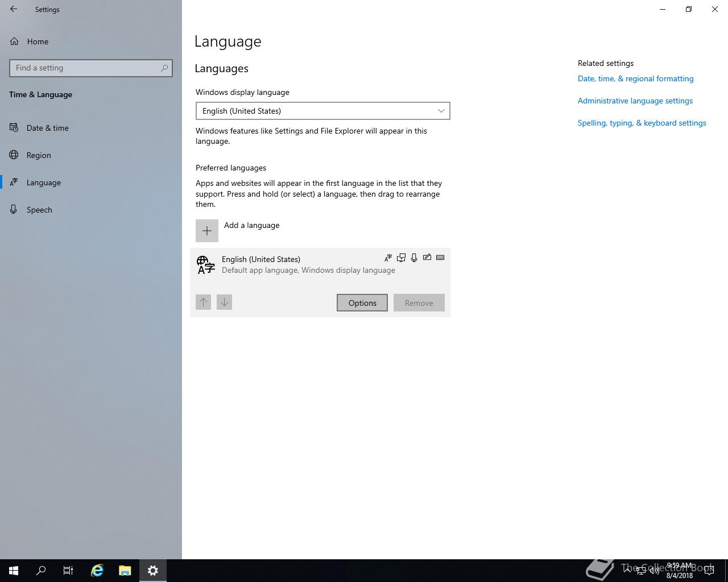Screen dimensions: 728x582
Task: Open Speech settings page
Action: (39, 210)
